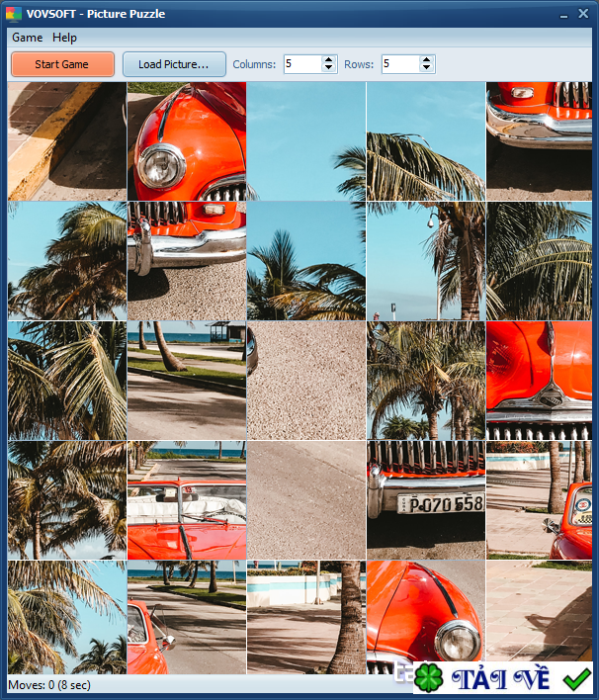This screenshot has height=700, width=599.
Task: Select the tiled sidewalk tile in bottom-right corner
Action: pyautogui.click(x=539, y=611)
